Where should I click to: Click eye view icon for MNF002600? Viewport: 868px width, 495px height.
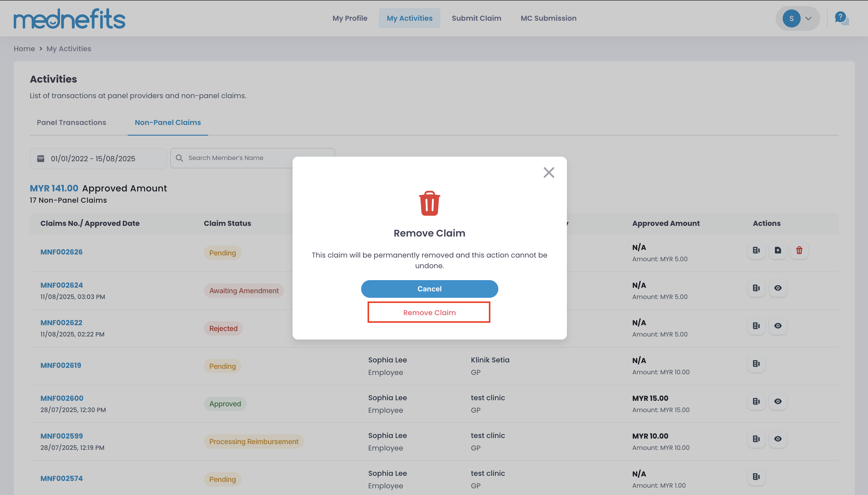pyautogui.click(x=777, y=401)
